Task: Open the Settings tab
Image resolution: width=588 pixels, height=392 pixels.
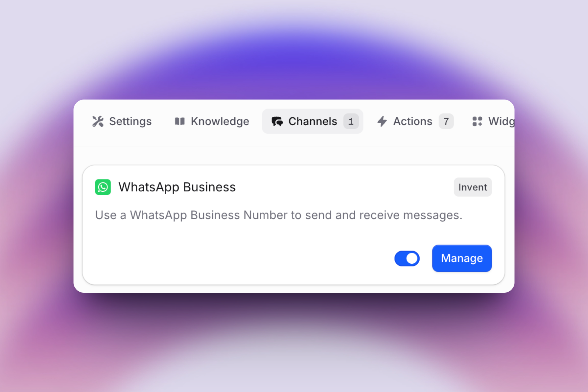Action: pos(122,121)
